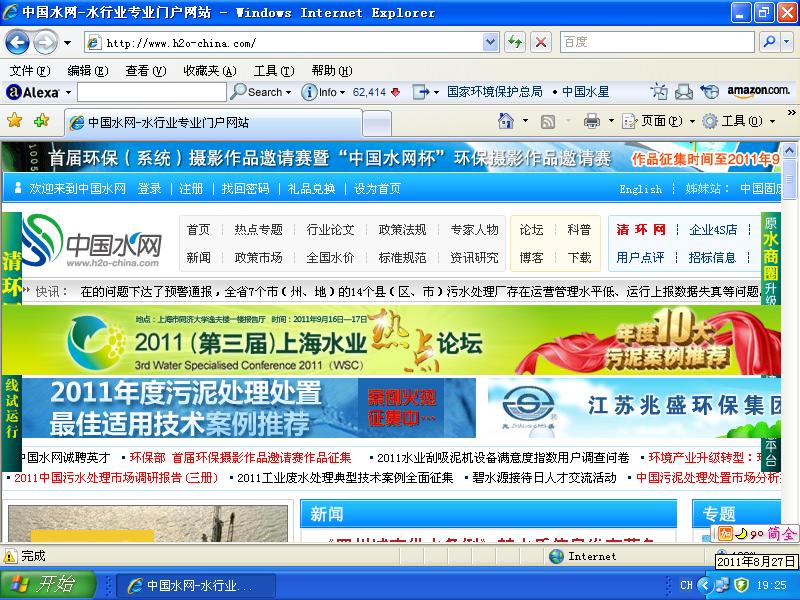The image size is (800, 600).
Task: Click the red Stop loading icon
Action: (x=541, y=43)
